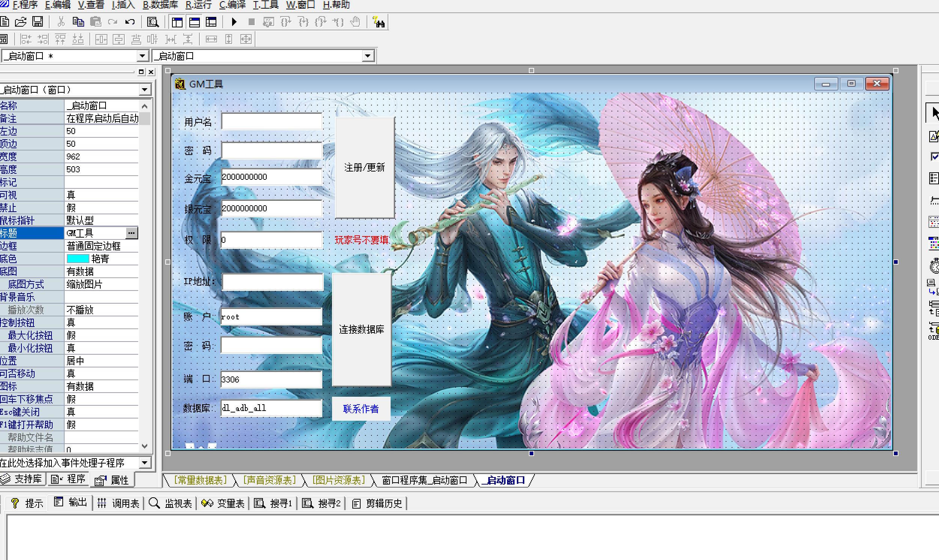Click the copy toolbar icon
This screenshot has width=939, height=560.
pyautogui.click(x=78, y=22)
